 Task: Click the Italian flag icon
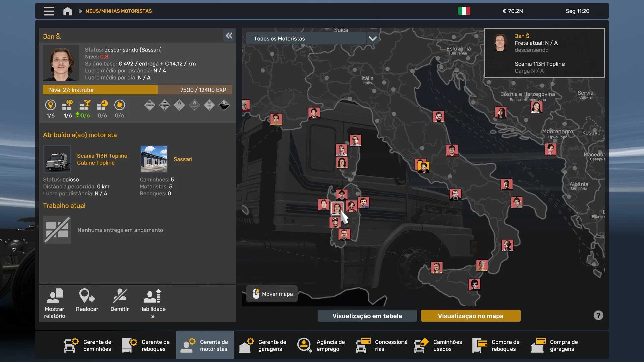pyautogui.click(x=464, y=11)
